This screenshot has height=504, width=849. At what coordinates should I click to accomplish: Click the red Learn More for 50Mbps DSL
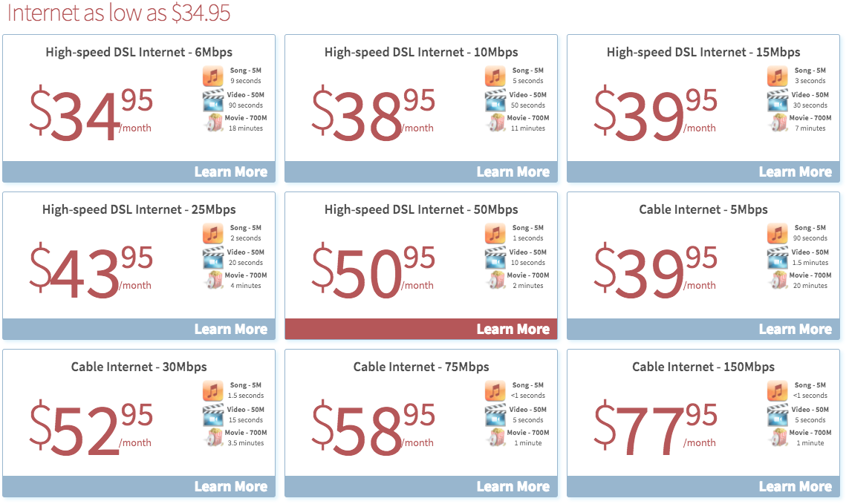(x=513, y=329)
